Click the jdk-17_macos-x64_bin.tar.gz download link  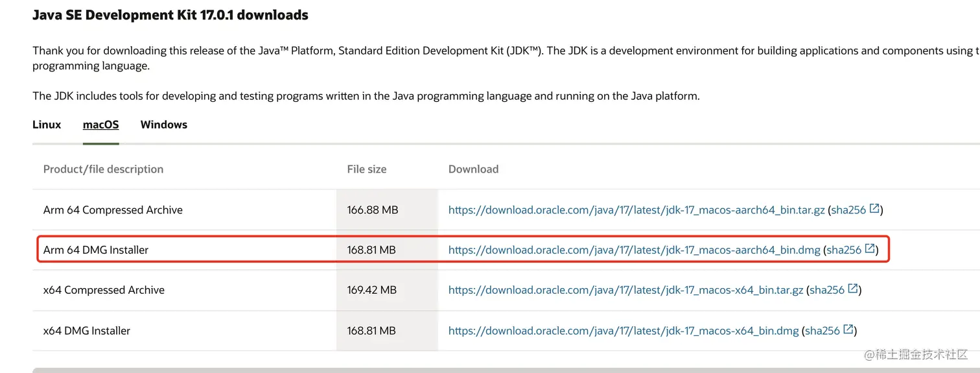(x=625, y=290)
